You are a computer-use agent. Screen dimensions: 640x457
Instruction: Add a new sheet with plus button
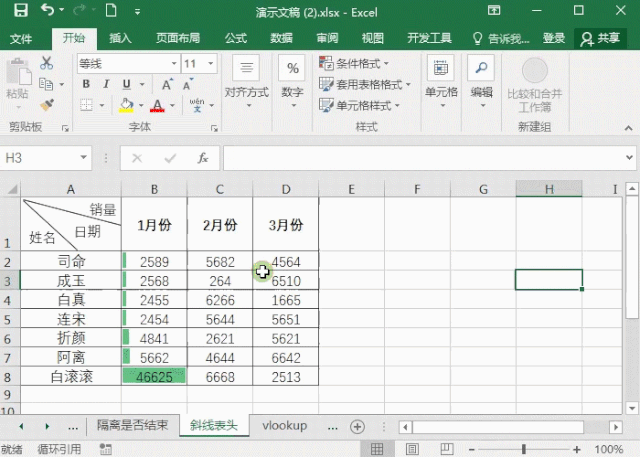[x=357, y=427]
